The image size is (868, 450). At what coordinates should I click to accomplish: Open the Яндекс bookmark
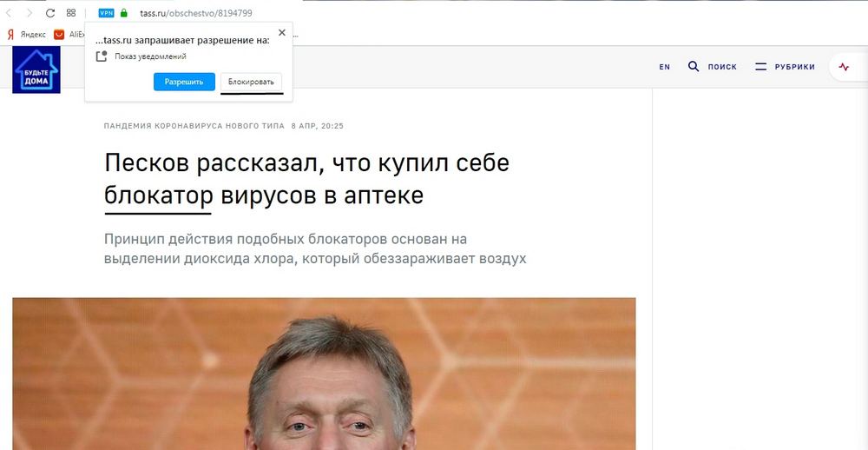[27, 35]
